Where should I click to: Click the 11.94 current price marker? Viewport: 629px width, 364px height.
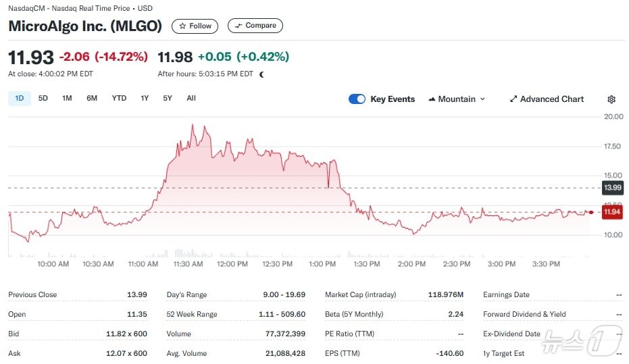pyautogui.click(x=611, y=212)
